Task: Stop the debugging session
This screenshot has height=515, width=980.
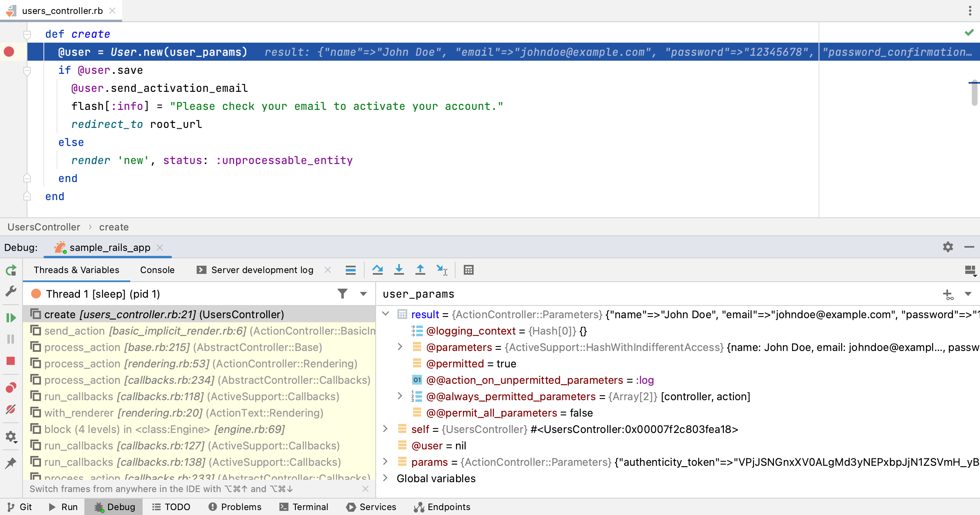Action: click(x=11, y=361)
